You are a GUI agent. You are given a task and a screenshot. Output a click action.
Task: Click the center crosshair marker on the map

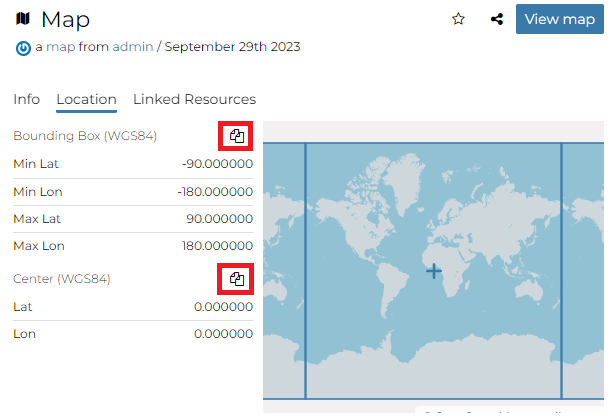[433, 271]
